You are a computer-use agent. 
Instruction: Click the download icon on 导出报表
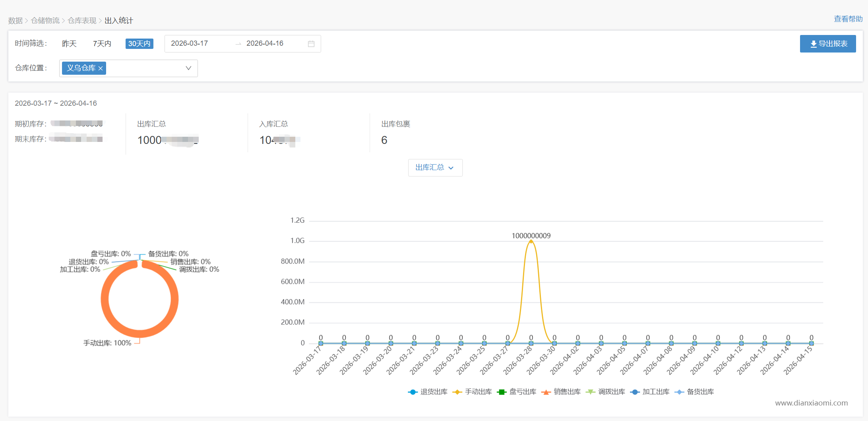click(x=813, y=44)
